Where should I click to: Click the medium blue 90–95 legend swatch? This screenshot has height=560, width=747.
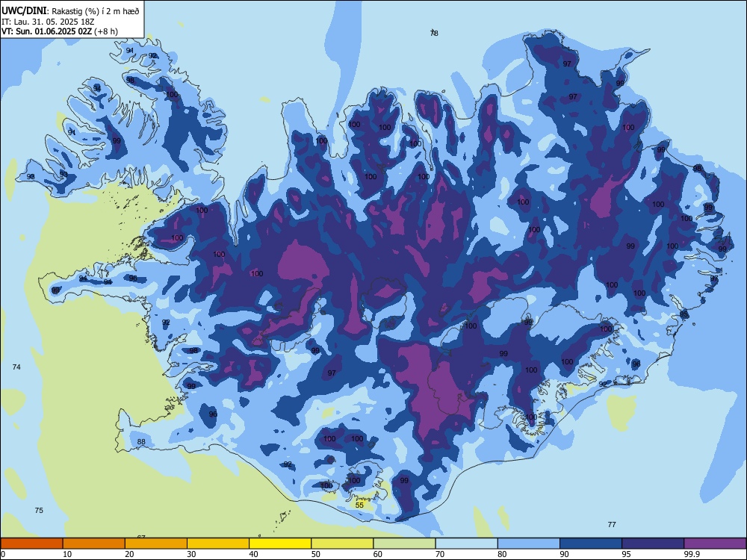click(x=591, y=544)
